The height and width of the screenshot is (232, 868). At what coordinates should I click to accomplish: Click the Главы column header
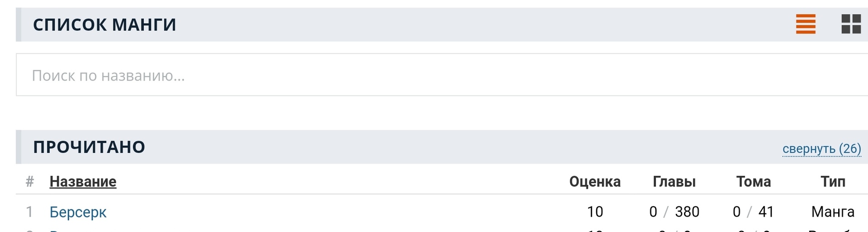point(674,181)
